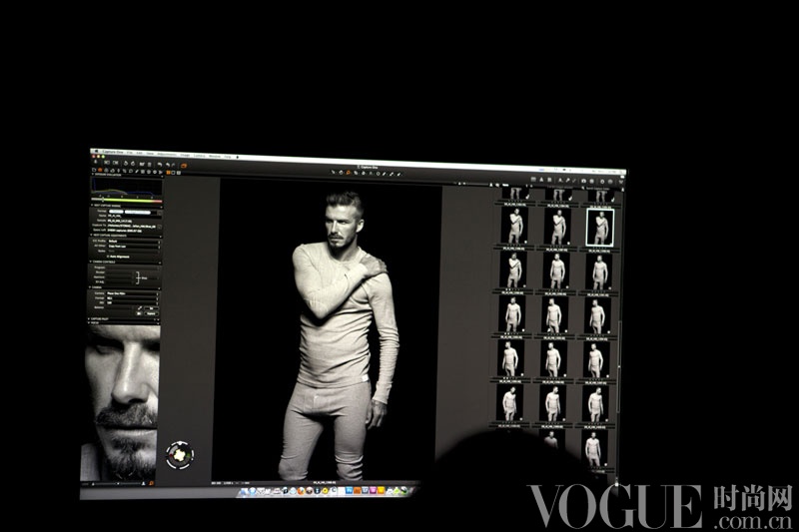Open the camera ISO dropdown
The image size is (799, 532).
(x=133, y=302)
